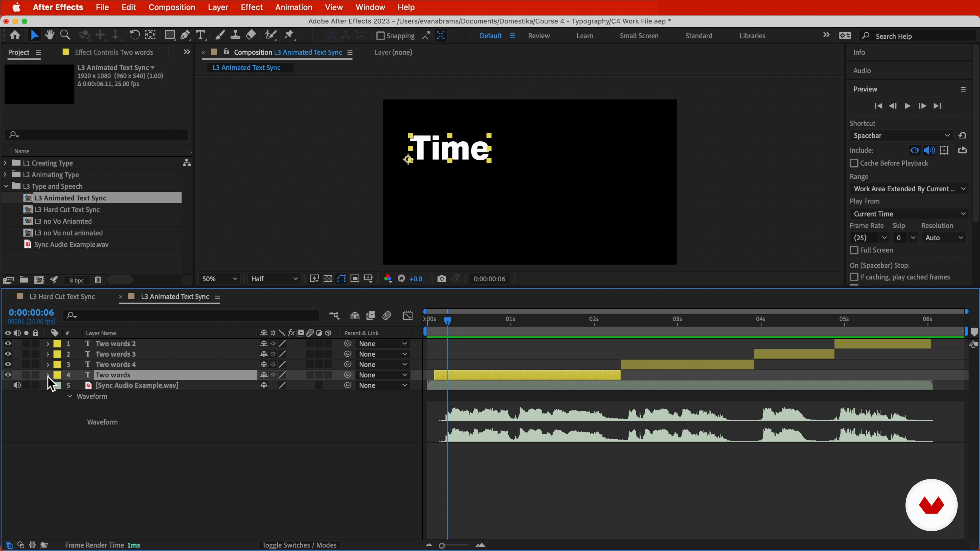
Task: Toggle include audio in Preview panel
Action: (929, 150)
